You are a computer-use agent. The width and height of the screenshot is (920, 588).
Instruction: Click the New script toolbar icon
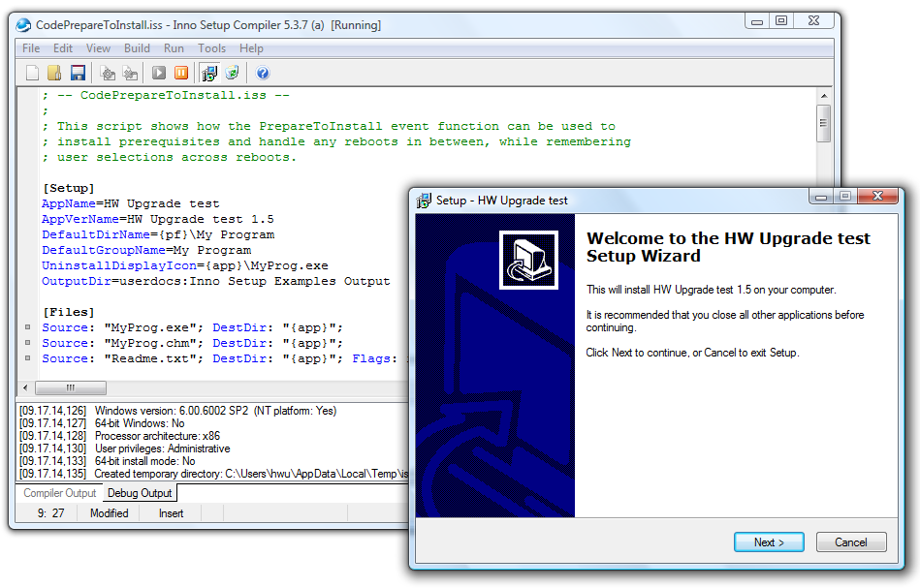pos(33,73)
